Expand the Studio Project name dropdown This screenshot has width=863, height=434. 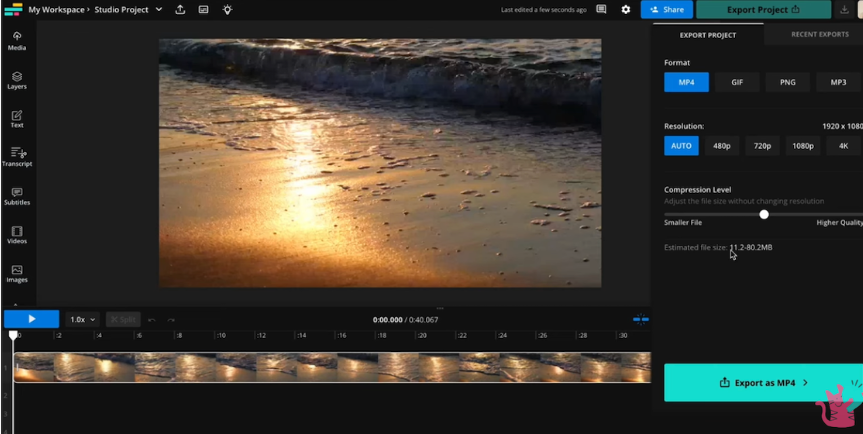coord(158,10)
